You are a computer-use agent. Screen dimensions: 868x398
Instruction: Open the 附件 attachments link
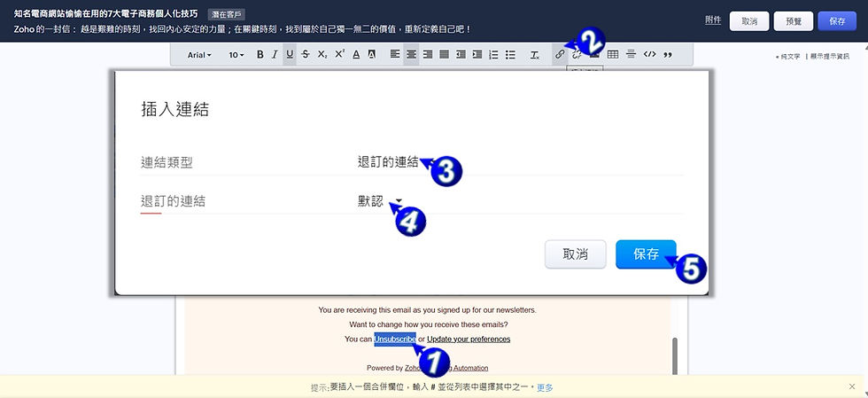713,20
